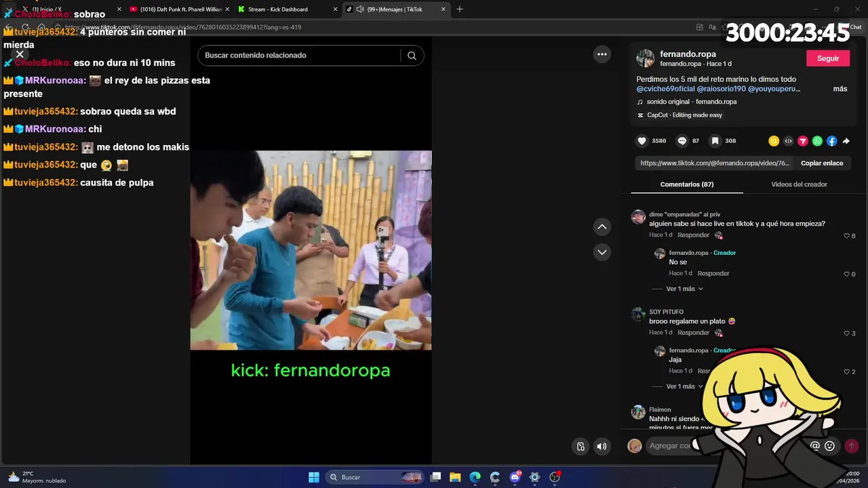This screenshot has width=868, height=488.
Task: Follow fernando.ropa with Seguir button
Action: [828, 58]
